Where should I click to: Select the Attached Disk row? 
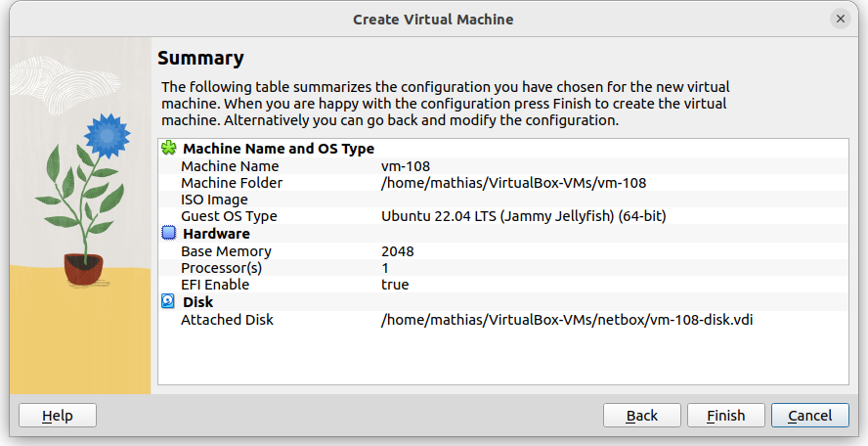227,320
